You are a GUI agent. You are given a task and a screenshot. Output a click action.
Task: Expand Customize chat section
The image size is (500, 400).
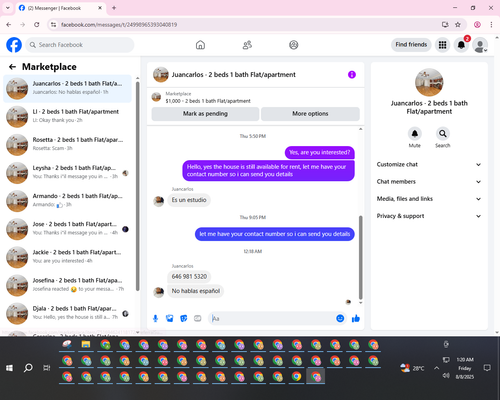coord(429,164)
